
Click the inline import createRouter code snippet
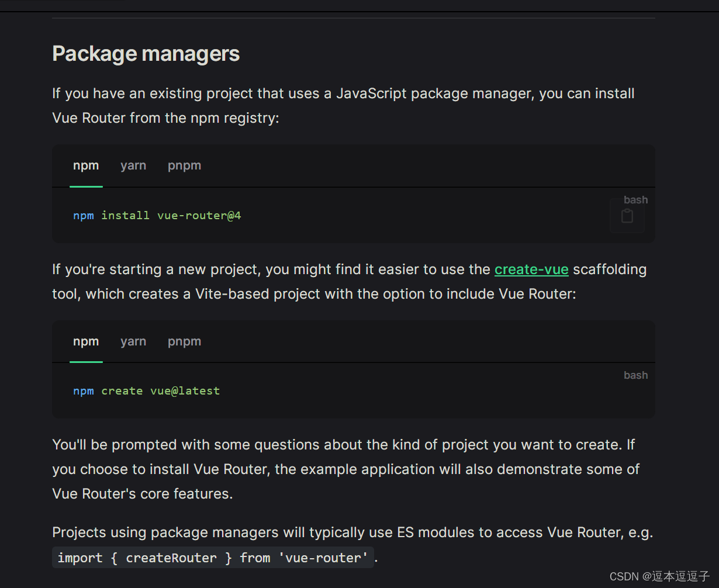(x=213, y=558)
